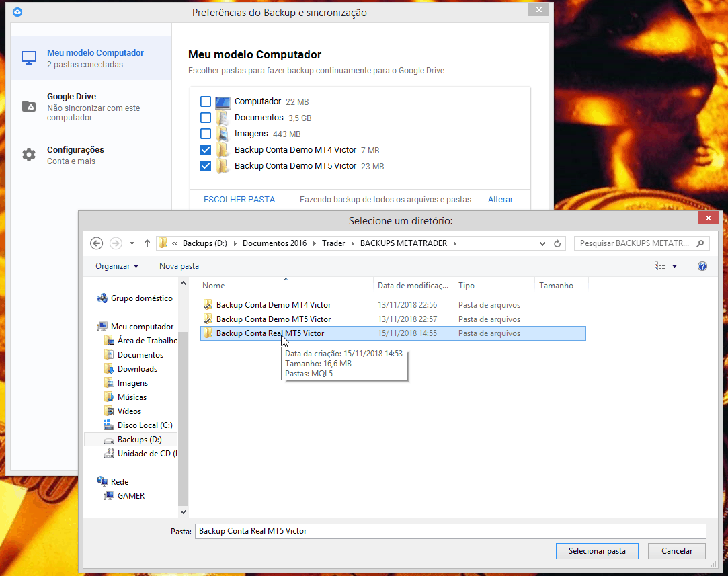Image resolution: width=728 pixels, height=576 pixels.
Task: Click the Imagens folder icon in backup list
Action: pyautogui.click(x=223, y=134)
